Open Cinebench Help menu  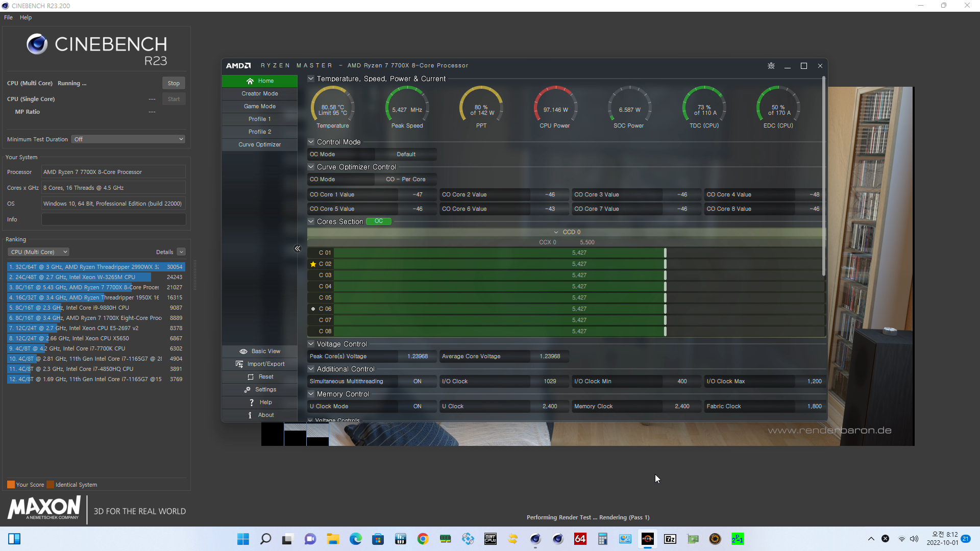pos(26,17)
